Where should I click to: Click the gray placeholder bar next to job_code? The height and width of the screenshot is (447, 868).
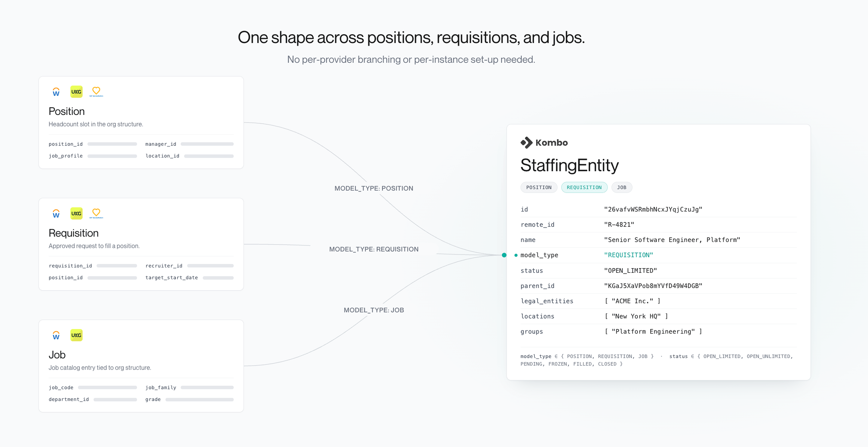coord(107,387)
